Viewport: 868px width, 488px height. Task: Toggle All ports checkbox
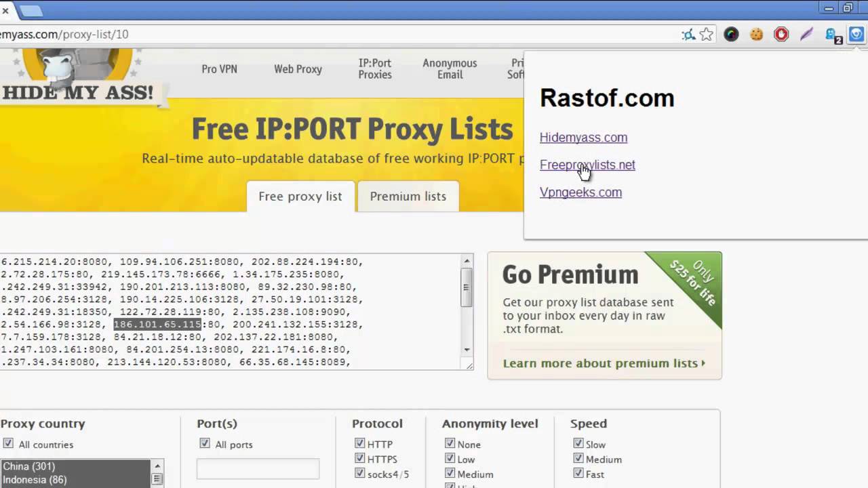(205, 443)
